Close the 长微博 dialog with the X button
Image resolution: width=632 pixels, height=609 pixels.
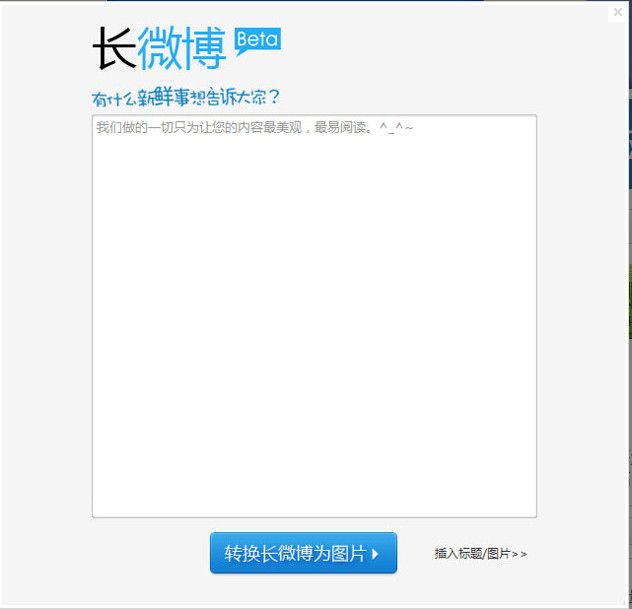pyautogui.click(x=617, y=12)
